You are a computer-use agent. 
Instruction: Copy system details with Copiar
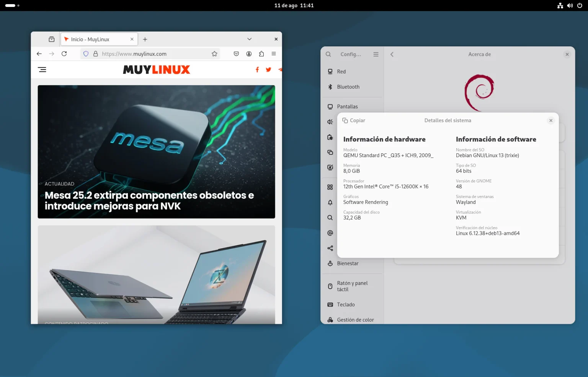click(x=354, y=120)
